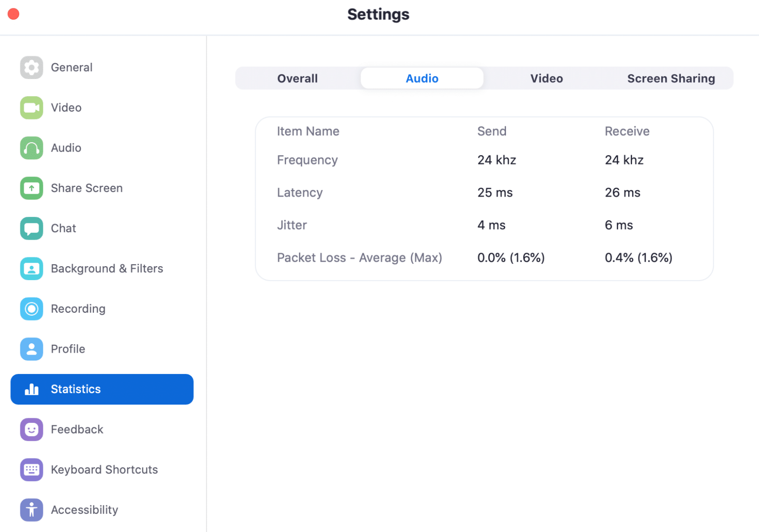Open the Video statistics tab

click(547, 78)
